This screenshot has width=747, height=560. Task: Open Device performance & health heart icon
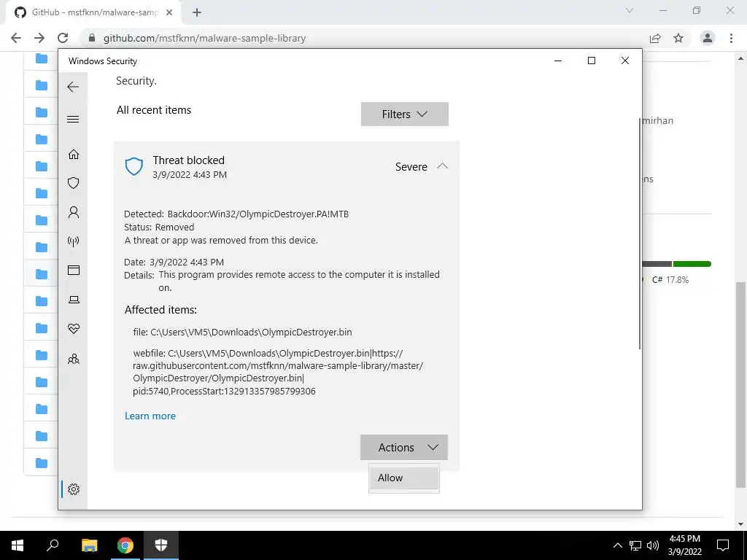[x=74, y=329]
